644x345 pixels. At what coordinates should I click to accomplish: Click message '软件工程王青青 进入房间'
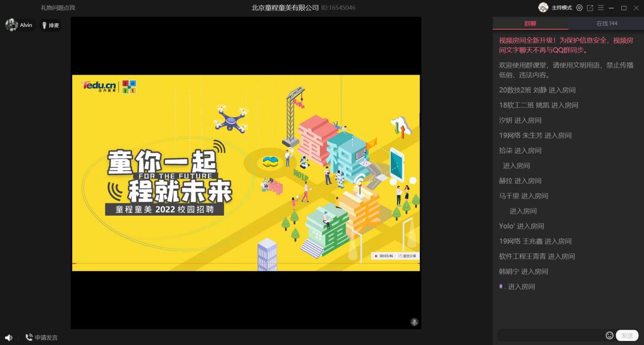[x=537, y=256]
